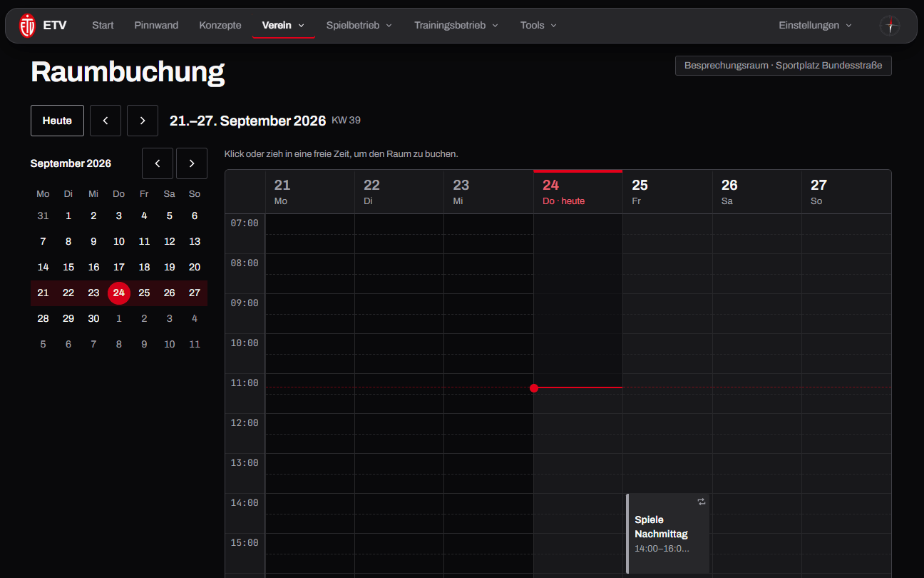Image resolution: width=924 pixels, height=578 pixels.
Task: Select the 24 Do · heute column header
Action: coord(578,192)
